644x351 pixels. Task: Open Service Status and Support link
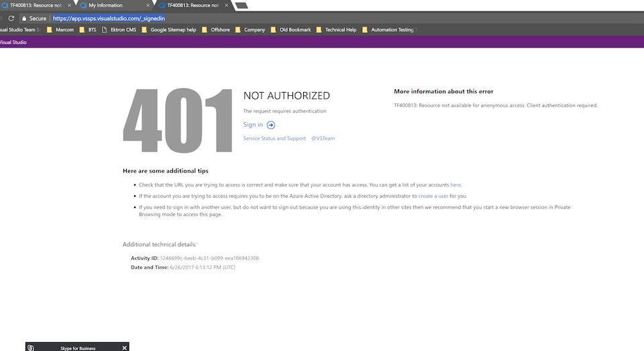point(274,138)
